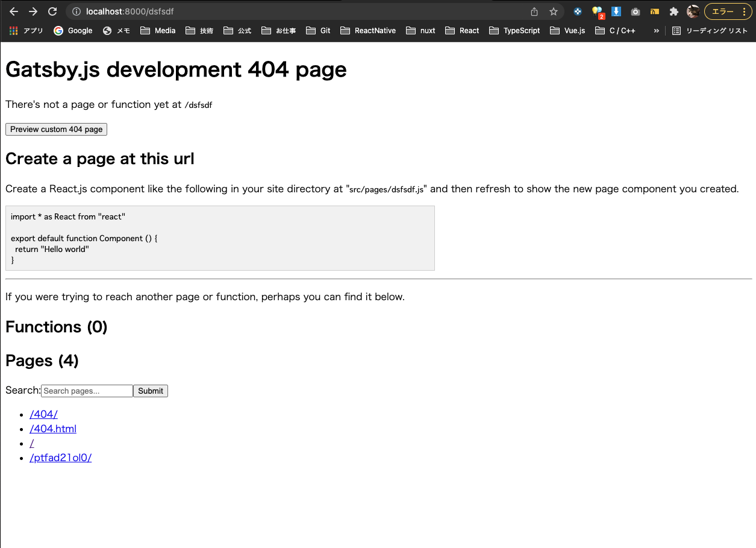This screenshot has width=756, height=548.
Task: Open the 技術 bookmarks folder
Action: pyautogui.click(x=199, y=31)
